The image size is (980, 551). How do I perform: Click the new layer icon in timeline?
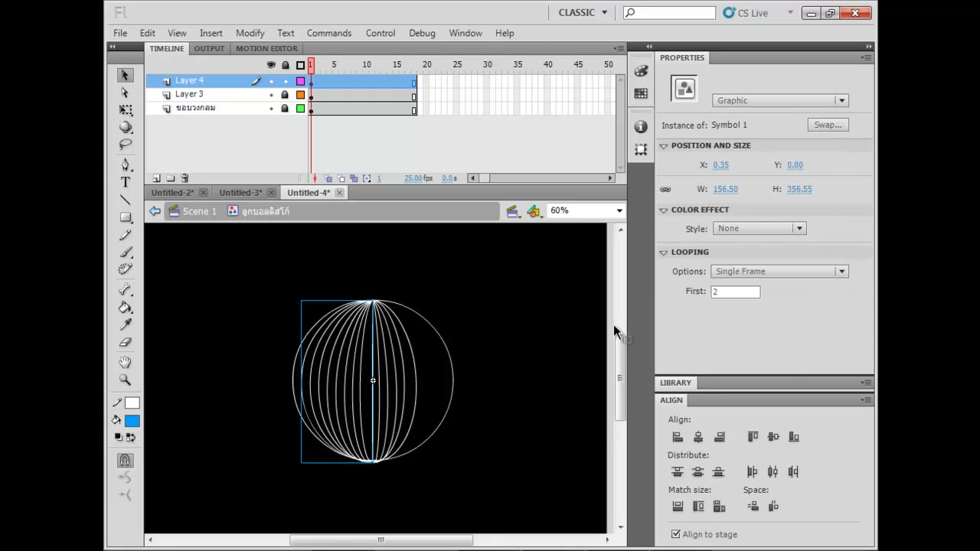click(x=156, y=178)
